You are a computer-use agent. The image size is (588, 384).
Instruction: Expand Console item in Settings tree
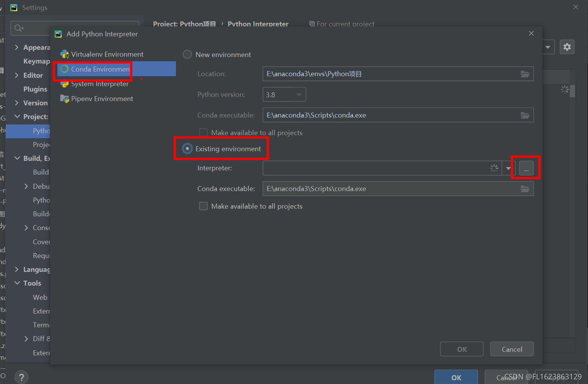tap(26, 227)
